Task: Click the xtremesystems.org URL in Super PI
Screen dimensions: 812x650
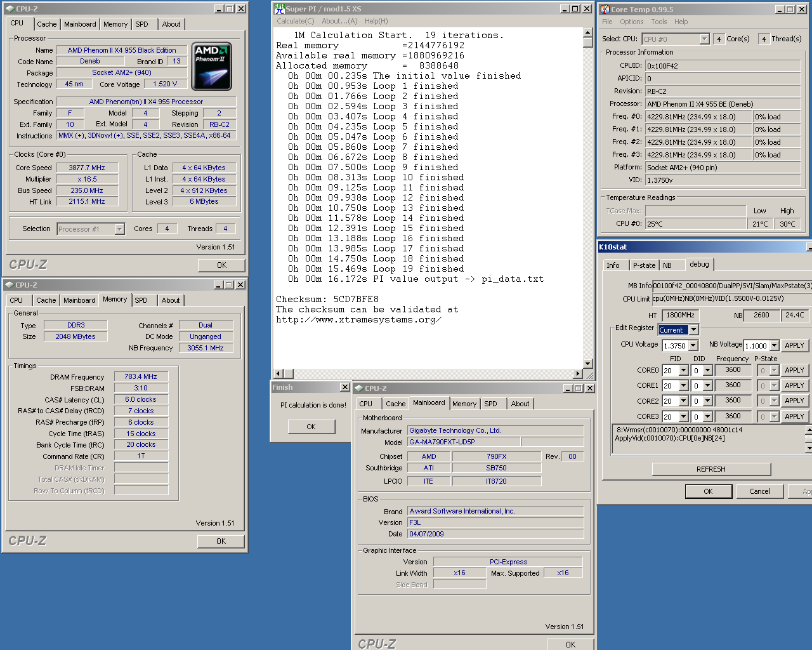Action: click(x=359, y=319)
